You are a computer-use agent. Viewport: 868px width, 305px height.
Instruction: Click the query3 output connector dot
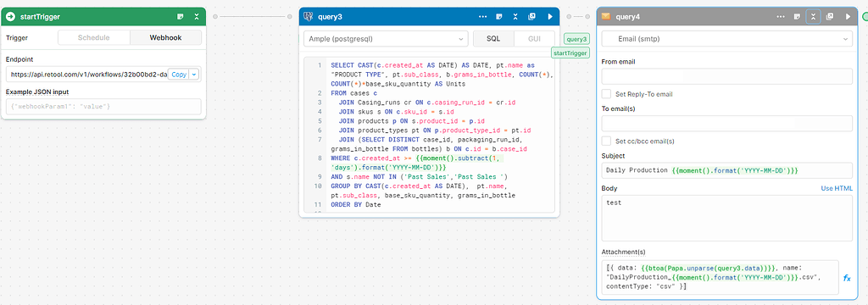pos(569,16)
